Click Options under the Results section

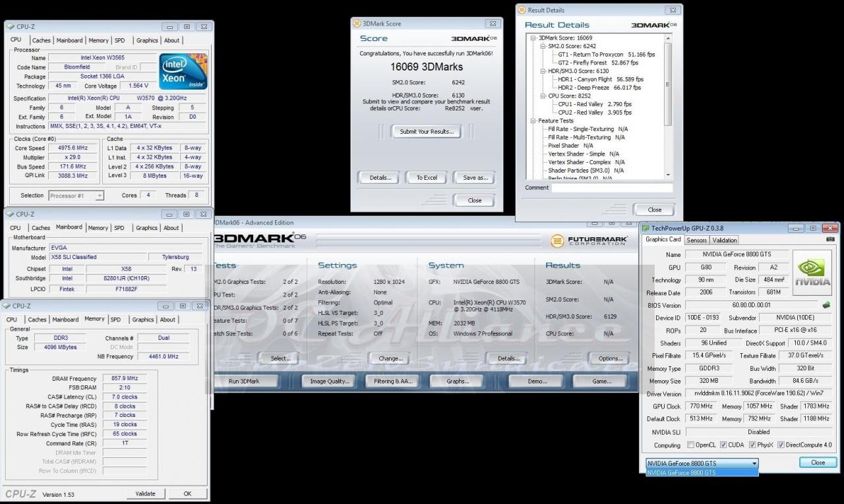pos(610,358)
